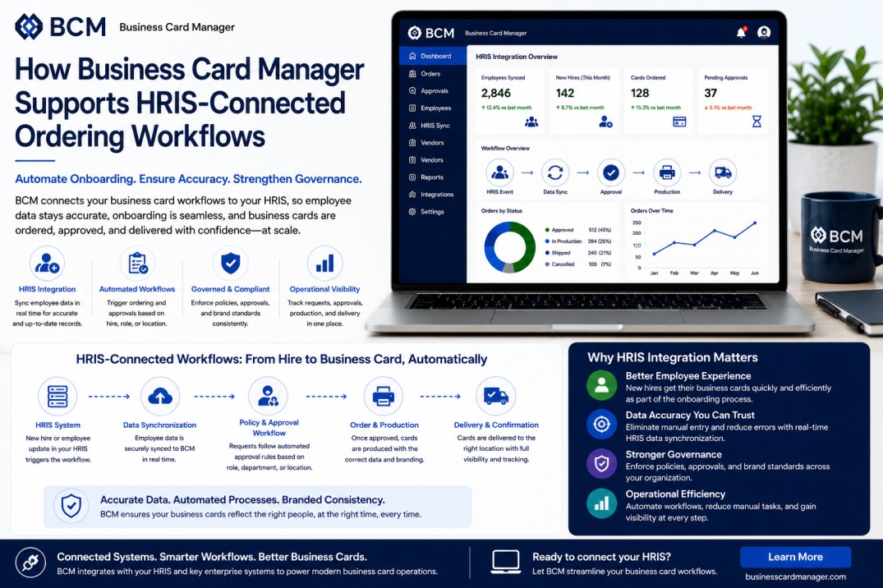This screenshot has width=883, height=588.
Task: Click the Automated Workflows feature title
Action: point(137,289)
